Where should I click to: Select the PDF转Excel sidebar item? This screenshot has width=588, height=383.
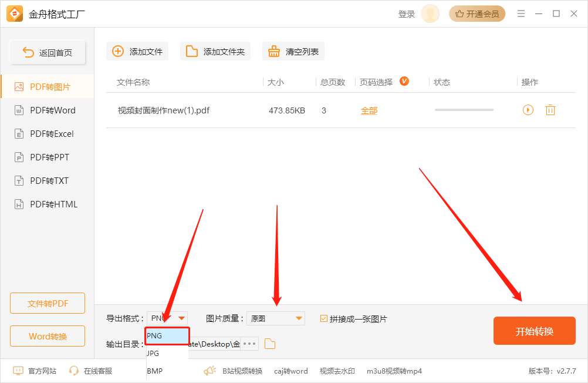tap(52, 134)
